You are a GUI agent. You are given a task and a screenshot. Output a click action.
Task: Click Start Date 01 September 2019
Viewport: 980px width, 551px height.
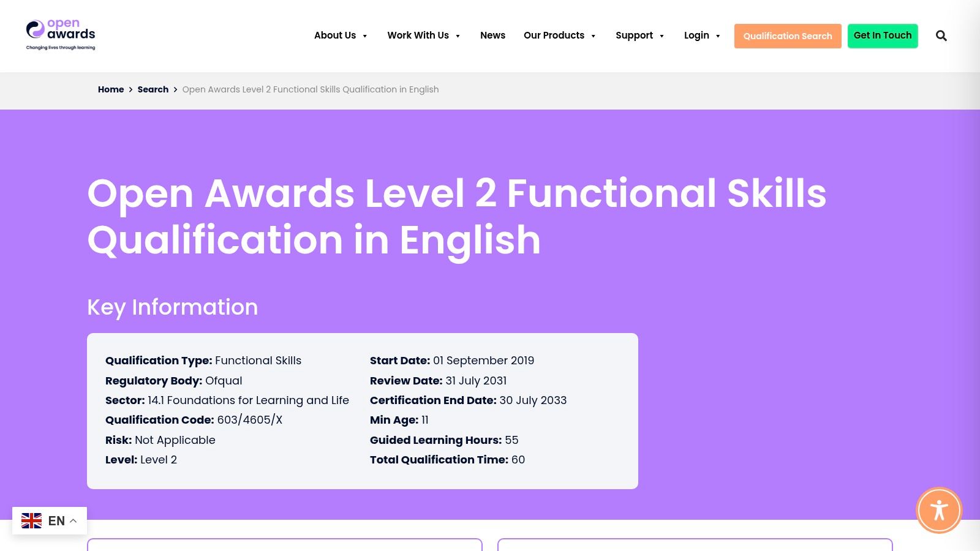click(452, 361)
